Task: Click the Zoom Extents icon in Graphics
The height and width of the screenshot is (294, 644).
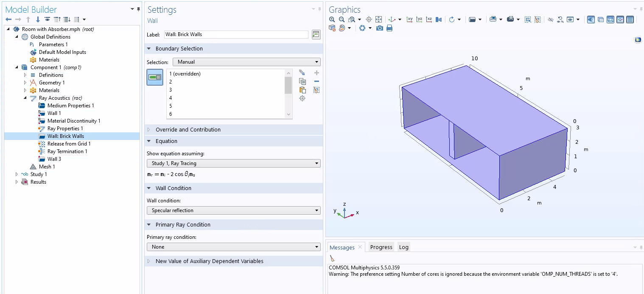Action: pos(378,20)
